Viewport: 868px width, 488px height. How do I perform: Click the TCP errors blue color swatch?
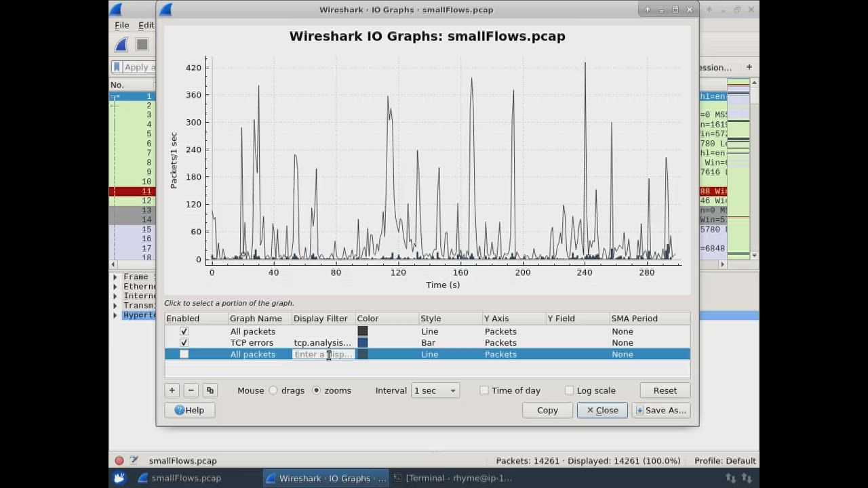tap(363, 343)
